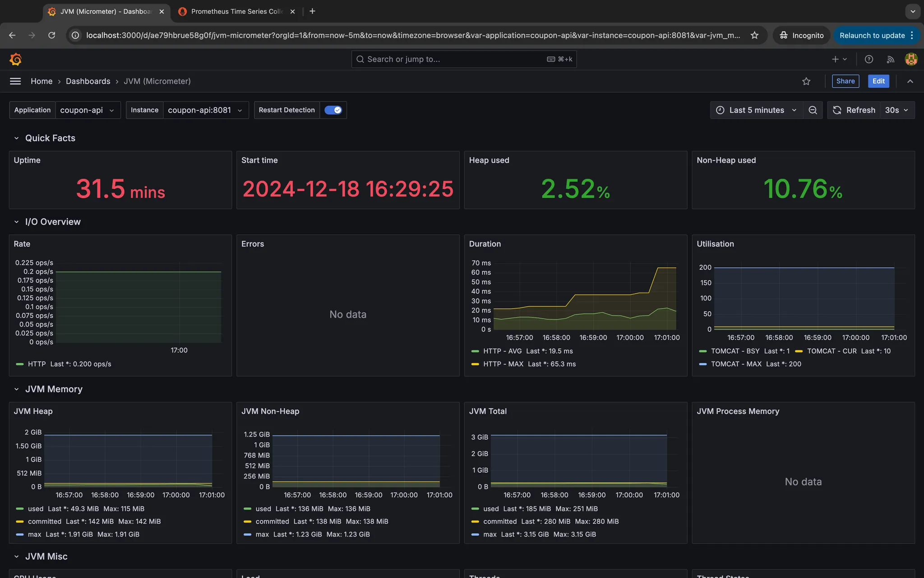
Task: Open the news RSS feed icon
Action: (x=890, y=59)
